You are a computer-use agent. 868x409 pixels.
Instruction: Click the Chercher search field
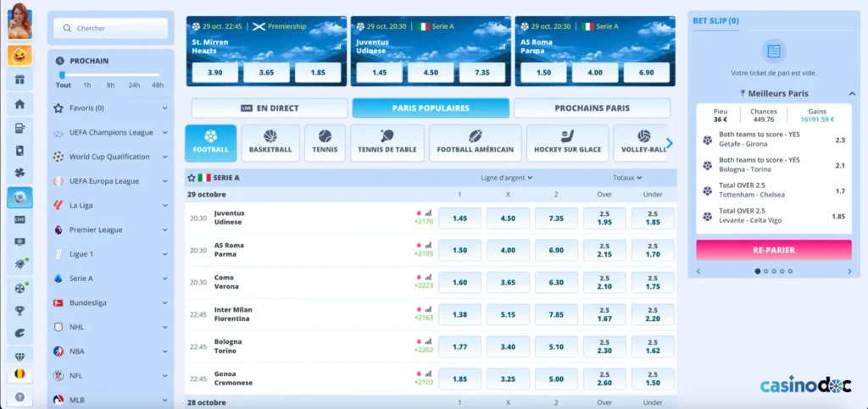point(111,28)
